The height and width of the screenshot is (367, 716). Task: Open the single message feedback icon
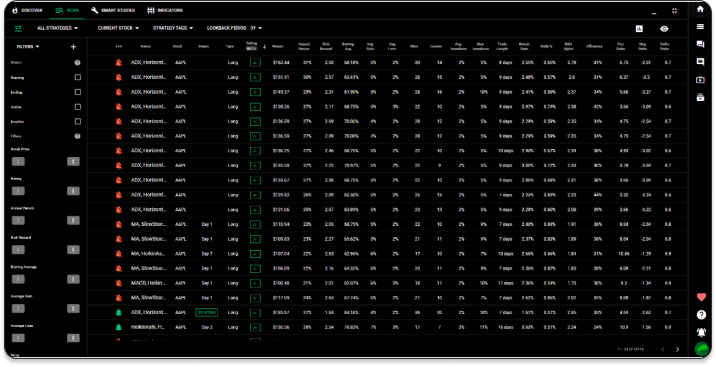pos(700,62)
